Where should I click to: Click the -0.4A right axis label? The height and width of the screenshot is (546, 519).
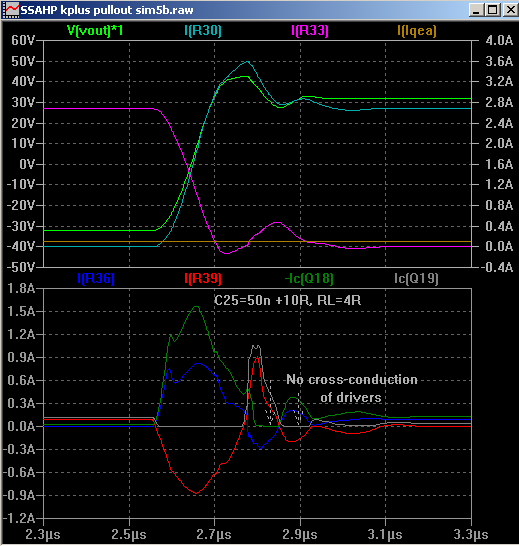pyautogui.click(x=497, y=267)
